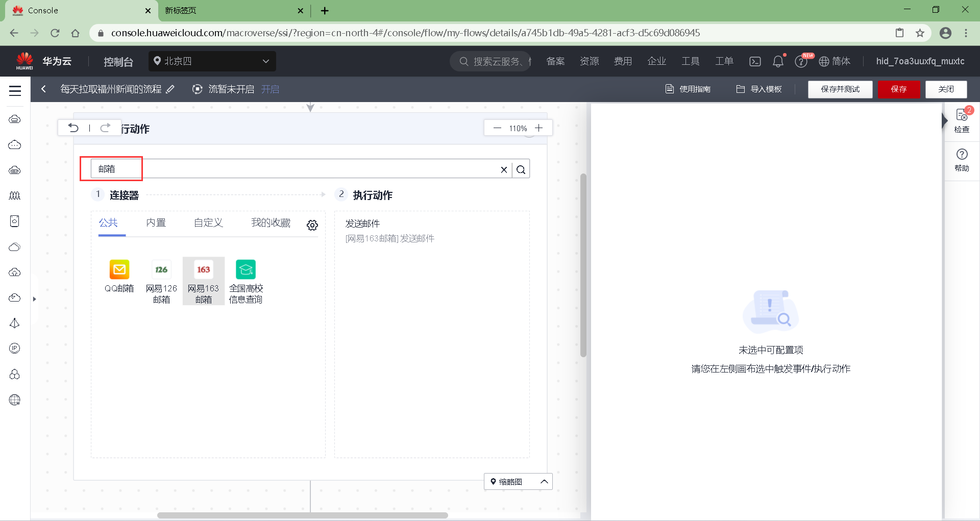The height and width of the screenshot is (521, 980).
Task: Clear the connector search text
Action: pos(504,169)
